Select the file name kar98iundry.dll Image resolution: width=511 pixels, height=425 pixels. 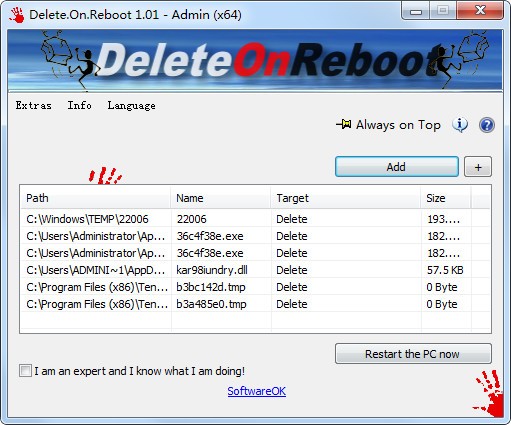[x=212, y=270]
